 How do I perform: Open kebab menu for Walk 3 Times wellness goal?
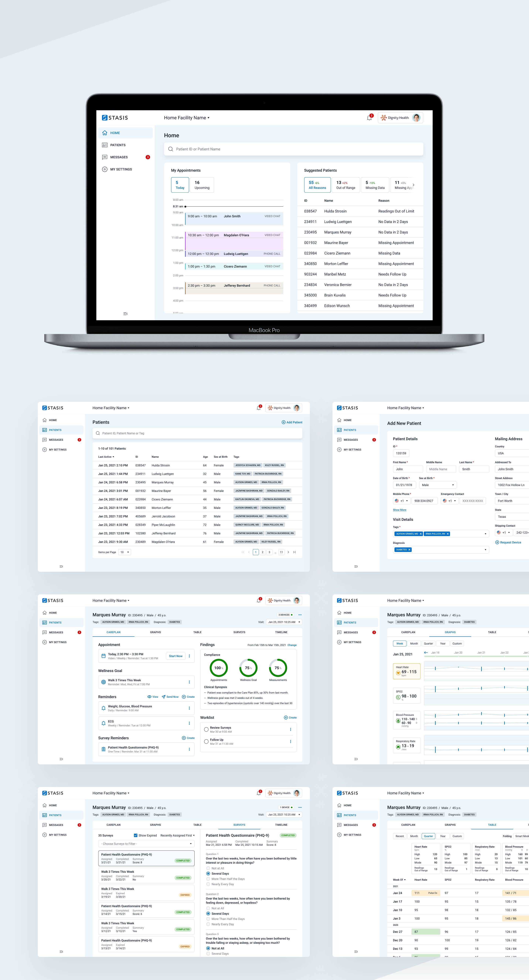[x=189, y=682]
